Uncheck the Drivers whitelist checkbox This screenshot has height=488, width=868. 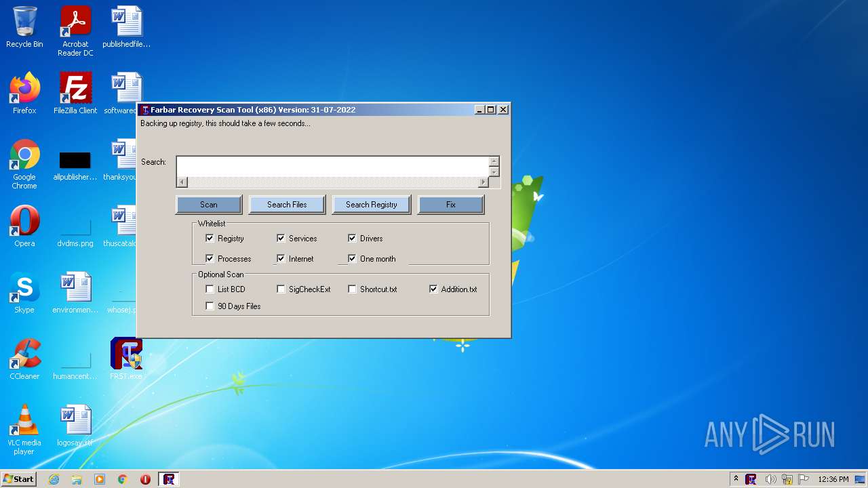click(x=352, y=238)
